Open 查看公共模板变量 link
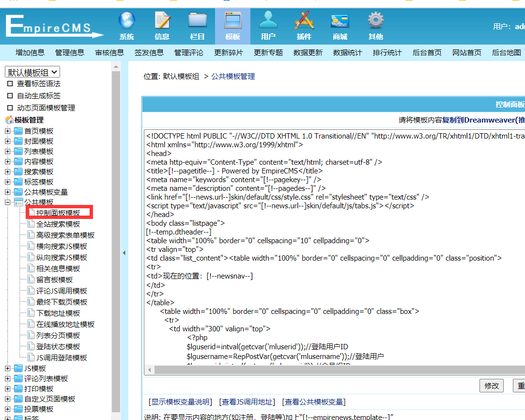The width and height of the screenshot is (525, 420). click(x=314, y=402)
